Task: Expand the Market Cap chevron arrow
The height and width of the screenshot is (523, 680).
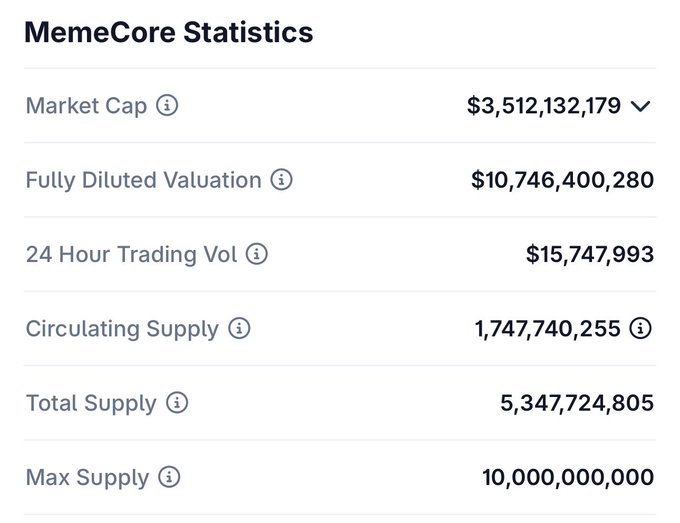Action: [x=641, y=106]
